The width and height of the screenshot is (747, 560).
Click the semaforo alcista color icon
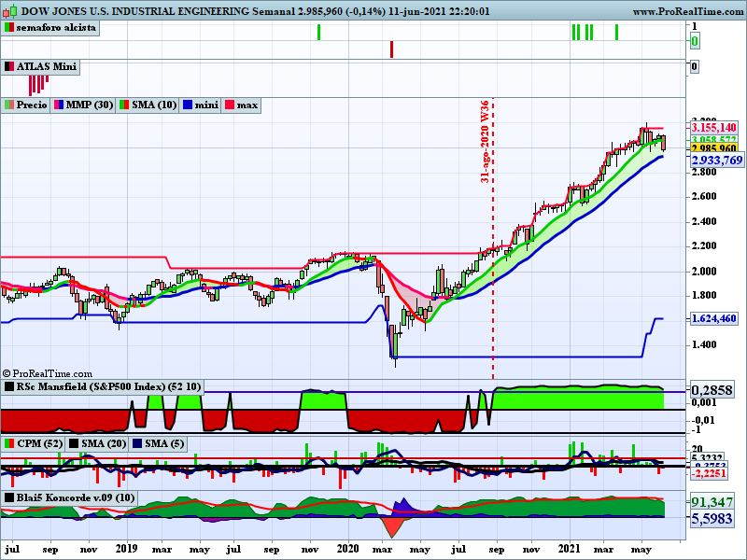(9, 28)
